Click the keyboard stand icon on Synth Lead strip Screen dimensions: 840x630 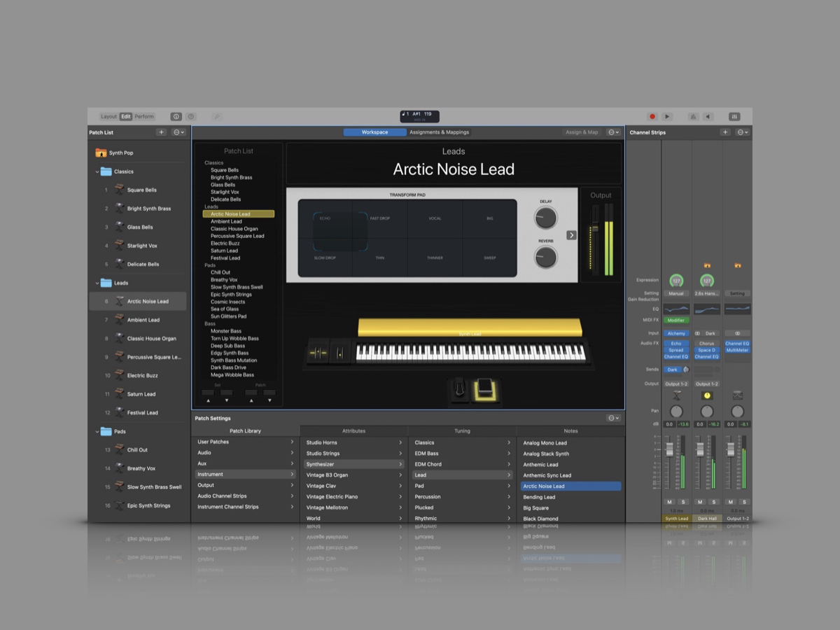pos(676,395)
